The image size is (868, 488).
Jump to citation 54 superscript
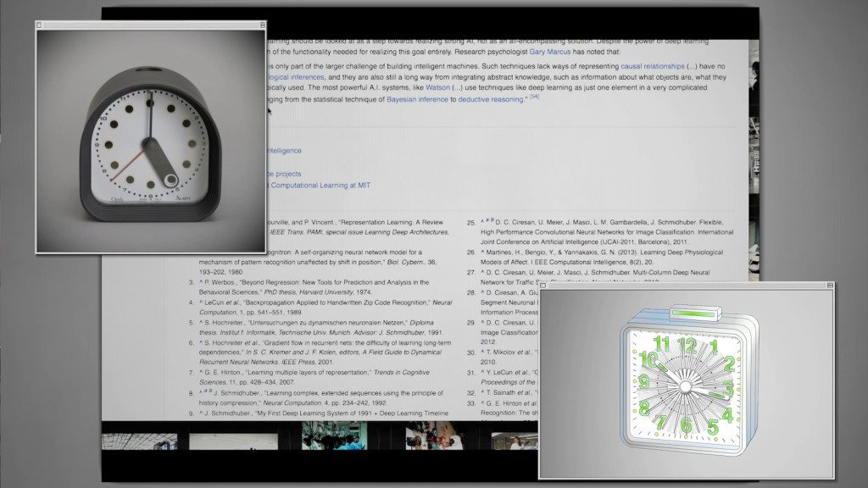535,97
